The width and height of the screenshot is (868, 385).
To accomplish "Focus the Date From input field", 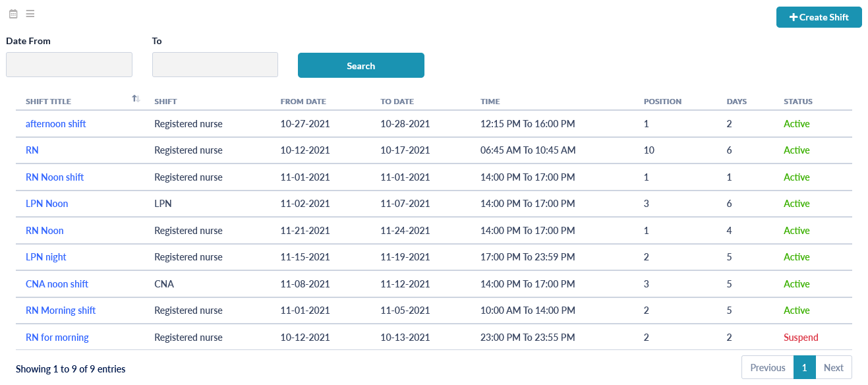I will (69, 65).
